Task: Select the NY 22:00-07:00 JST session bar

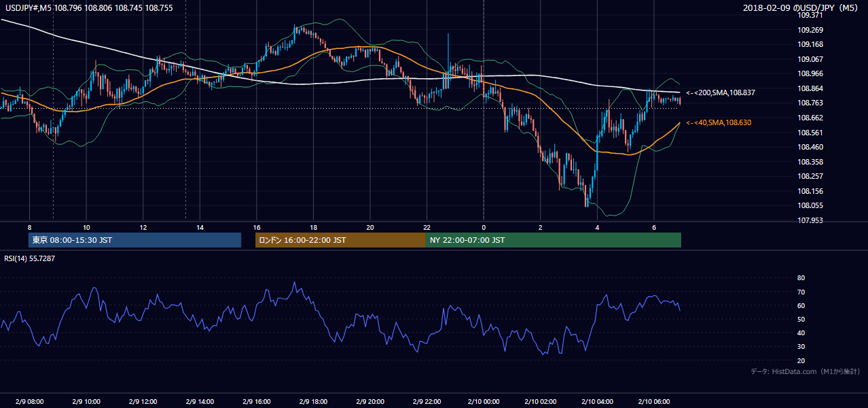Action: coord(554,240)
